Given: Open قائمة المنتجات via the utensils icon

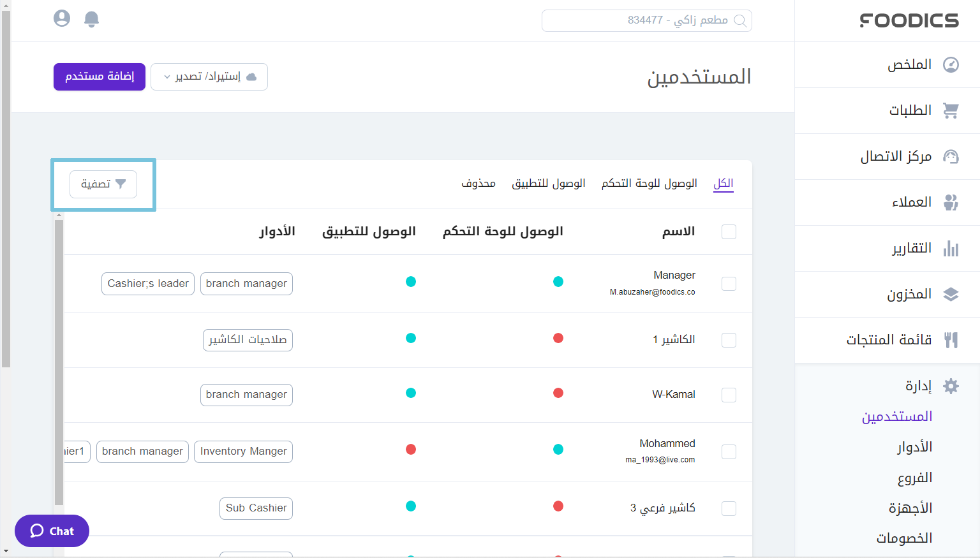Looking at the screenshot, I should 951,340.
